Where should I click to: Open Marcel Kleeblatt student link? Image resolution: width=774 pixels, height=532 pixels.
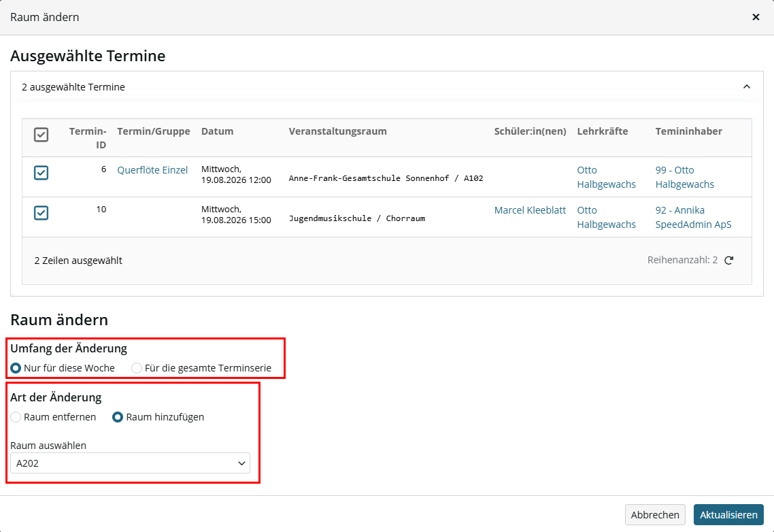[530, 210]
